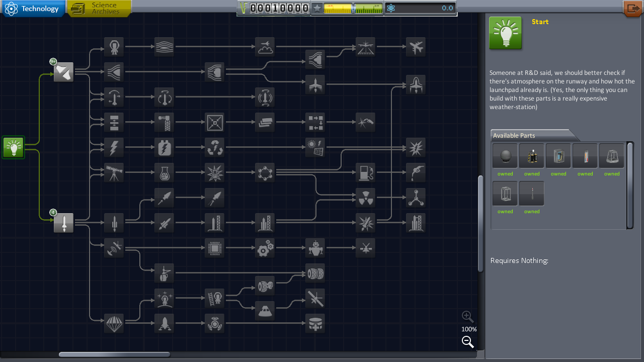This screenshot has height=362, width=644.
Task: Click the Available Parts list scrollbar
Action: (x=630, y=185)
